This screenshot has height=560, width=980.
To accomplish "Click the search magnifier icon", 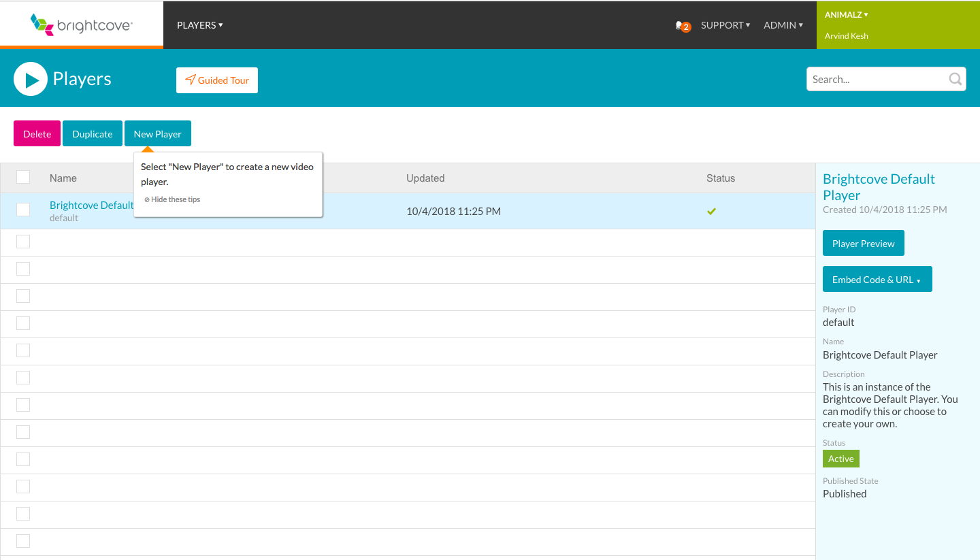I will (955, 79).
